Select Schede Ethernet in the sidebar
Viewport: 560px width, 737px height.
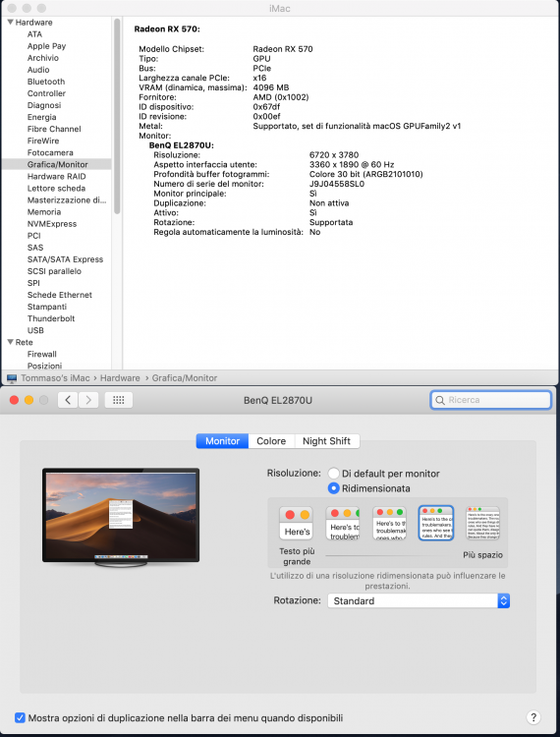[x=60, y=295]
